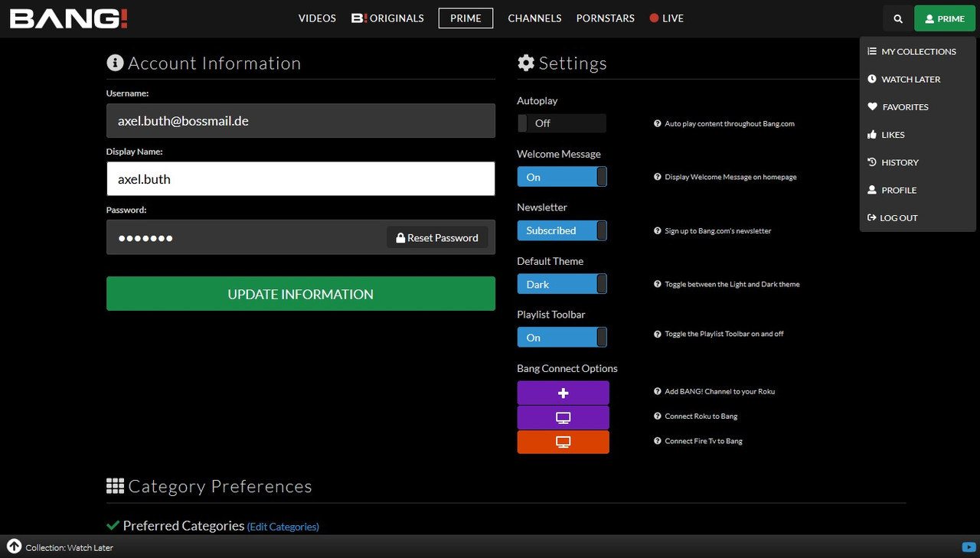The width and height of the screenshot is (980, 558).
Task: Click the Reset Password button
Action: pos(437,238)
